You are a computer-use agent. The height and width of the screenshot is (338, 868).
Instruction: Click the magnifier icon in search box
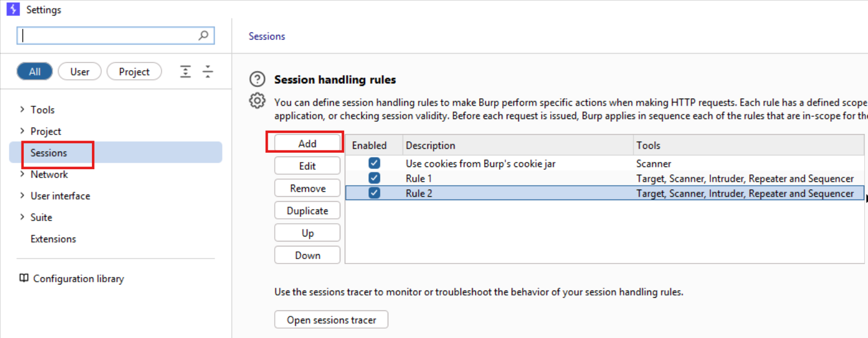pyautogui.click(x=203, y=35)
